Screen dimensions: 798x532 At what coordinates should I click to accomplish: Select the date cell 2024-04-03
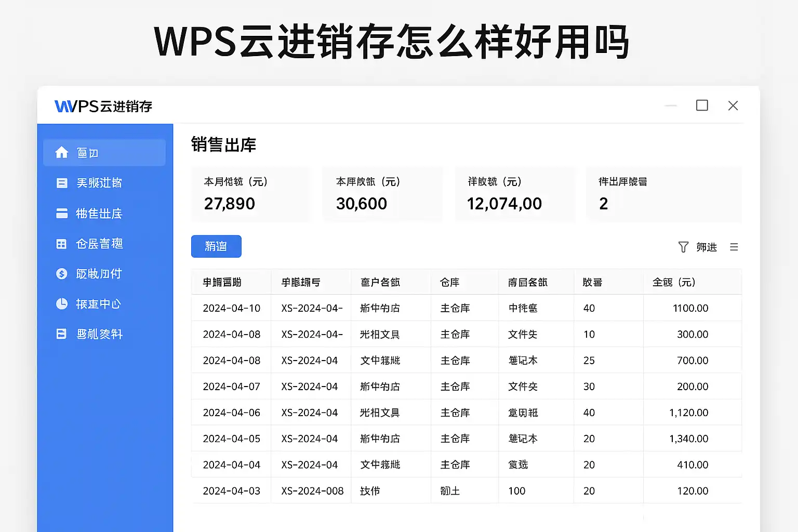point(232,491)
